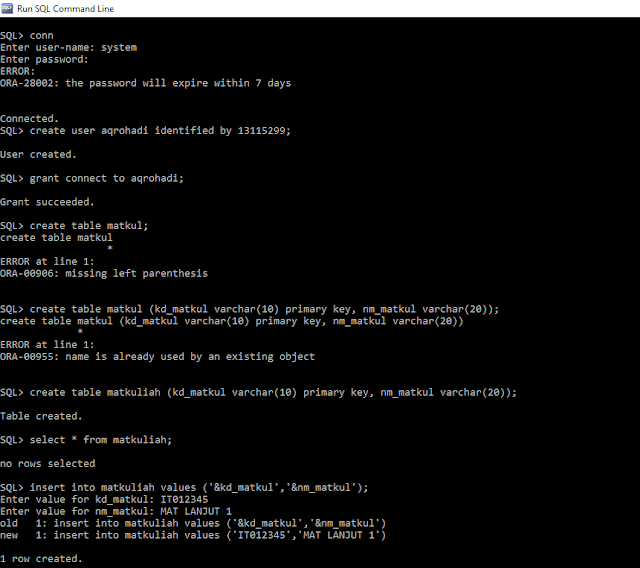Click the 'Enter value for kd_matkul: IT012345' line
Screen dimensions: 640x568
pos(104,499)
